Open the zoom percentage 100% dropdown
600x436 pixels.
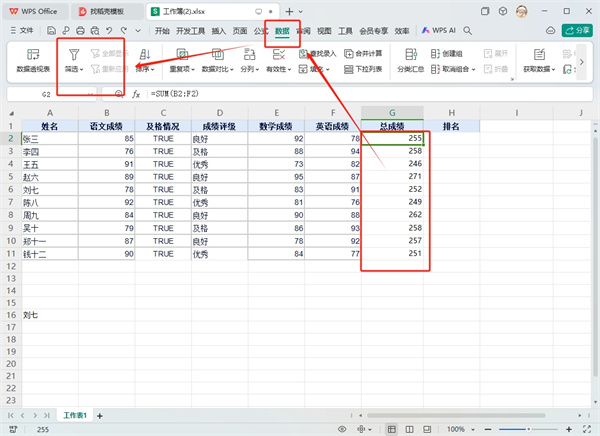473,429
